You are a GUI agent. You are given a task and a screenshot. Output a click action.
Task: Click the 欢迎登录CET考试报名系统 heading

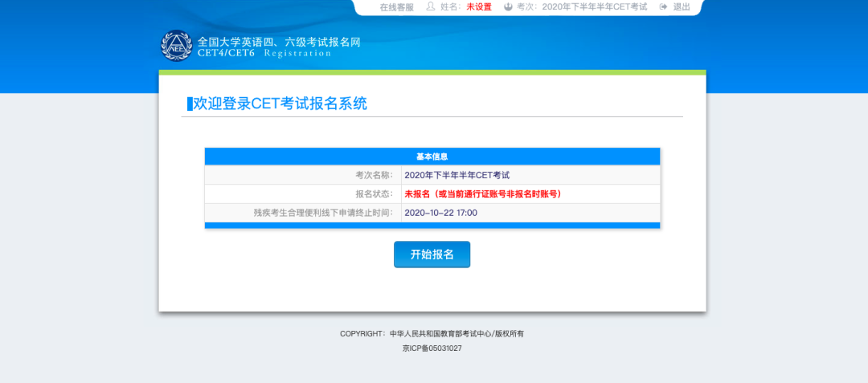point(280,104)
